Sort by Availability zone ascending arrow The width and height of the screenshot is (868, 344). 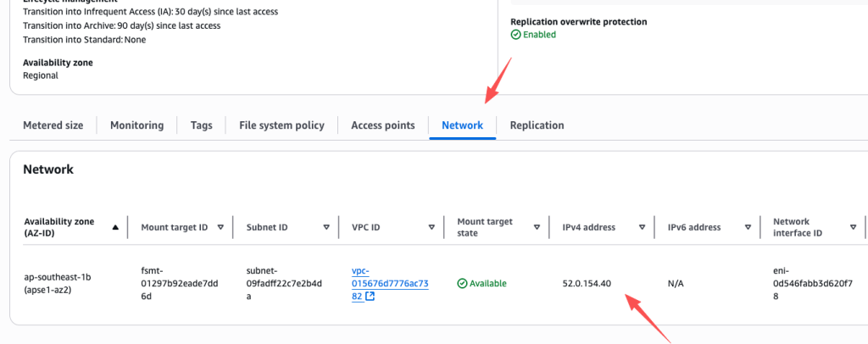point(115,227)
